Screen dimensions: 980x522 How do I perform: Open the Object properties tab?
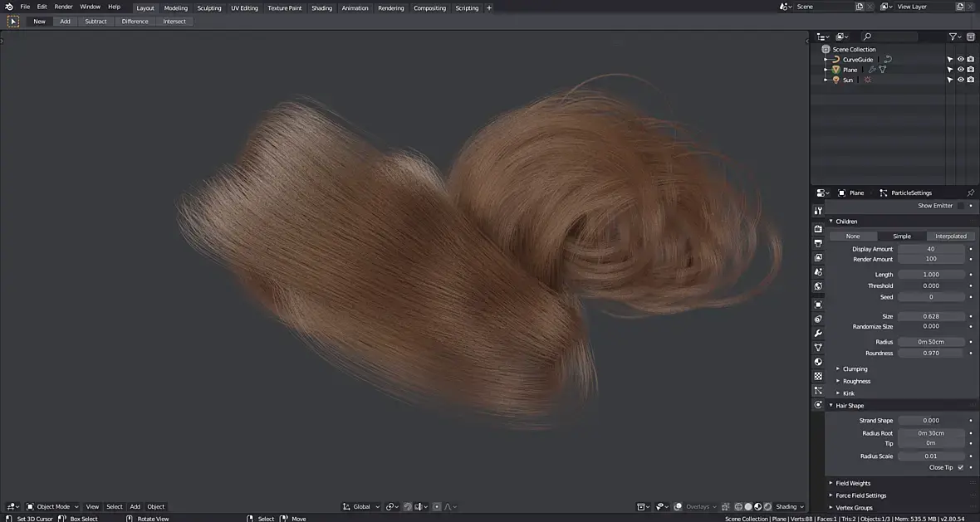click(818, 305)
